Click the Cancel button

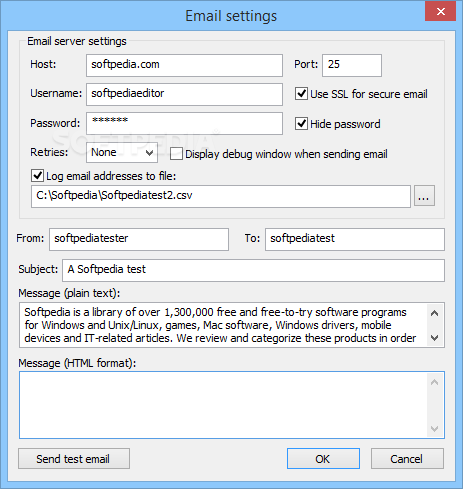(407, 459)
